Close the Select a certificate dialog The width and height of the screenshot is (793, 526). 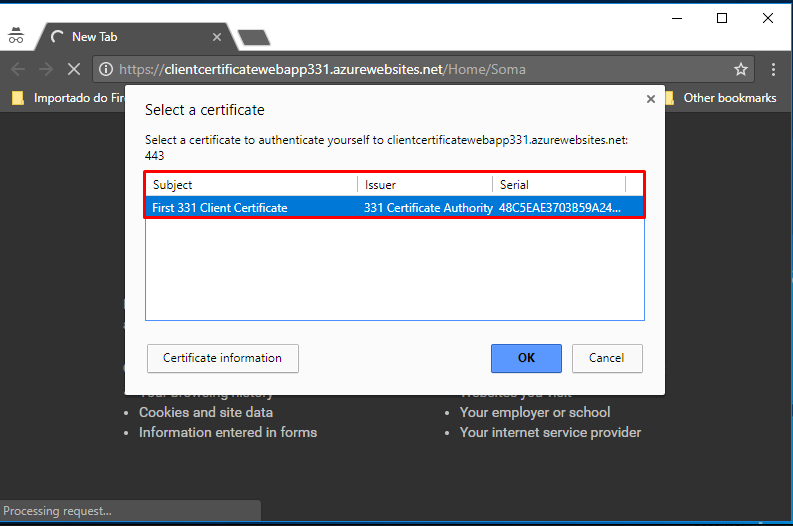click(651, 99)
